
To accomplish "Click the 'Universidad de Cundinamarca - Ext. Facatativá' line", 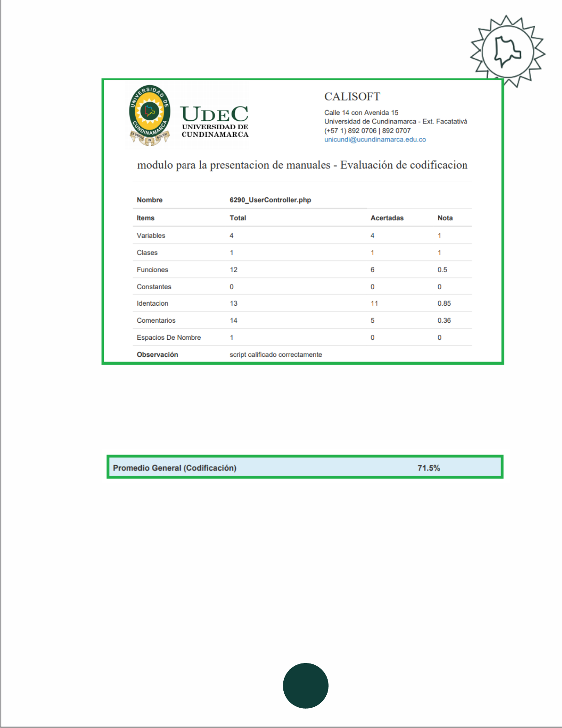I will tap(395, 122).
